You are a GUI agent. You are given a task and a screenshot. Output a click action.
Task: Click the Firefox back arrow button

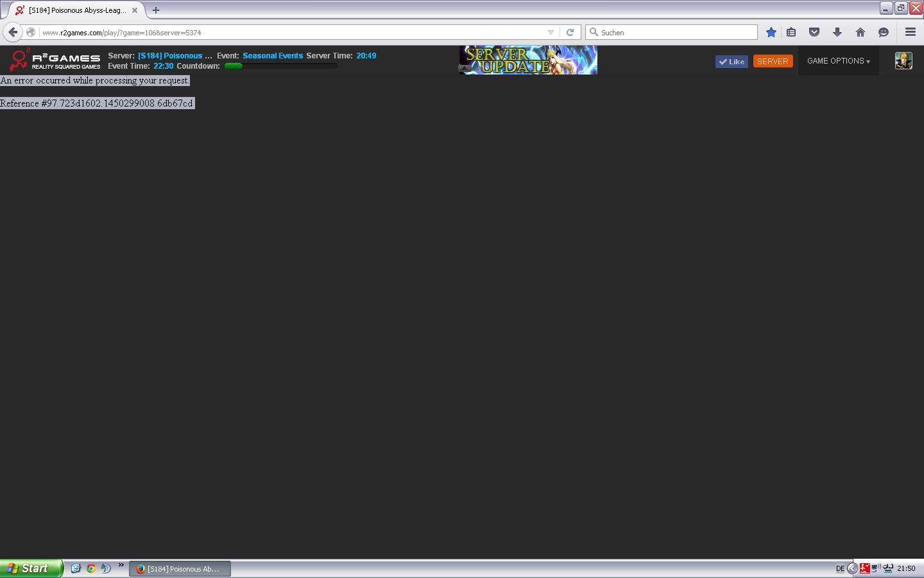tap(13, 32)
